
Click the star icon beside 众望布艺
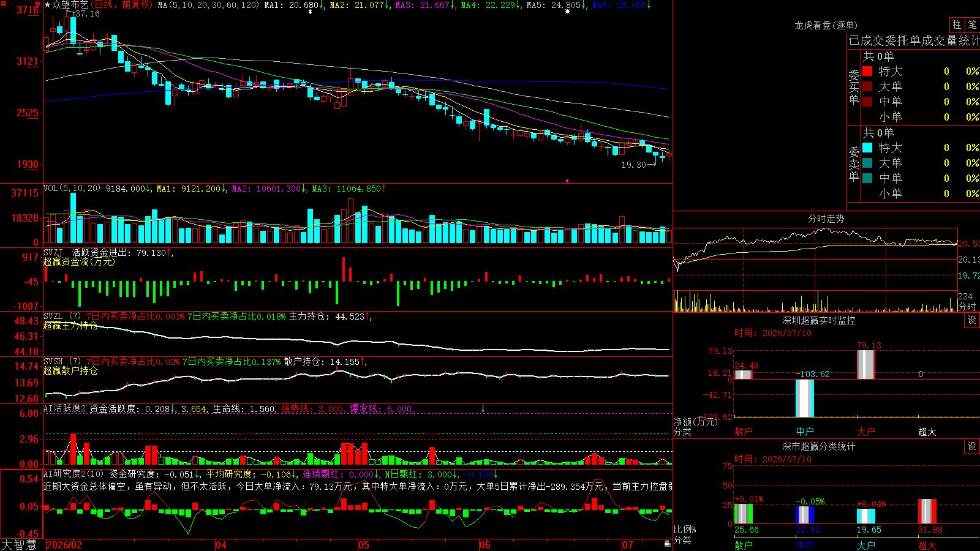tap(48, 5)
